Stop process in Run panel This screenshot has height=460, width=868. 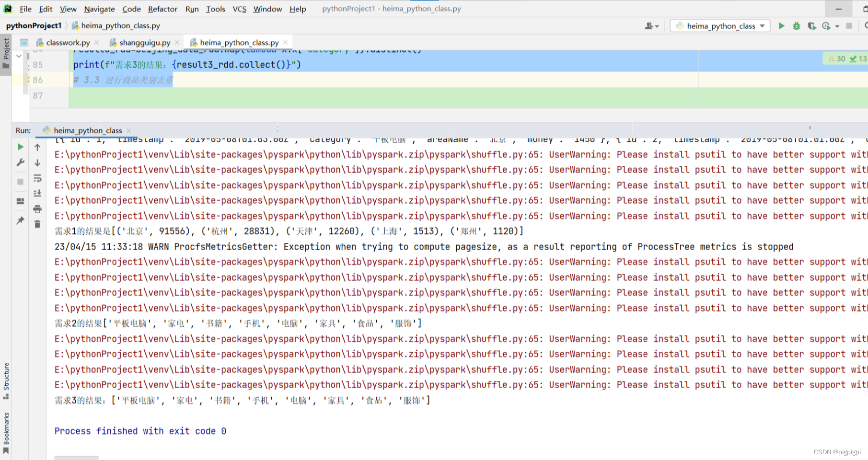coord(20,182)
